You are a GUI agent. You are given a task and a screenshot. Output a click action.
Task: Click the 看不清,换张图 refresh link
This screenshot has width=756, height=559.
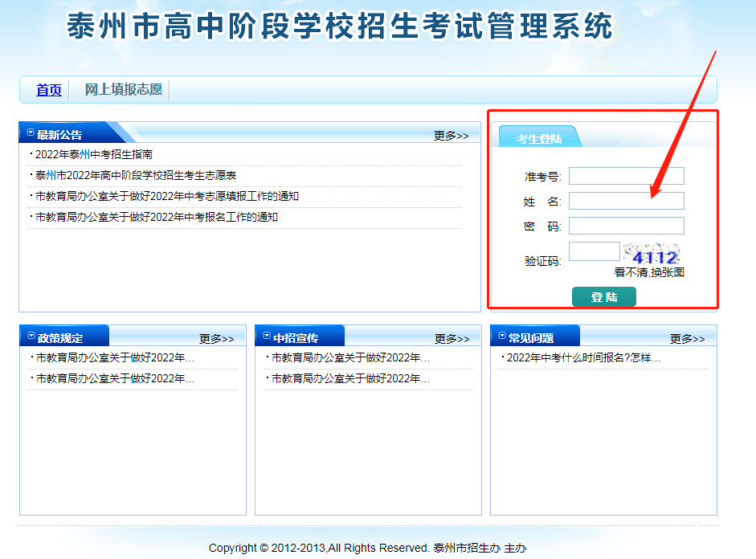click(x=649, y=272)
